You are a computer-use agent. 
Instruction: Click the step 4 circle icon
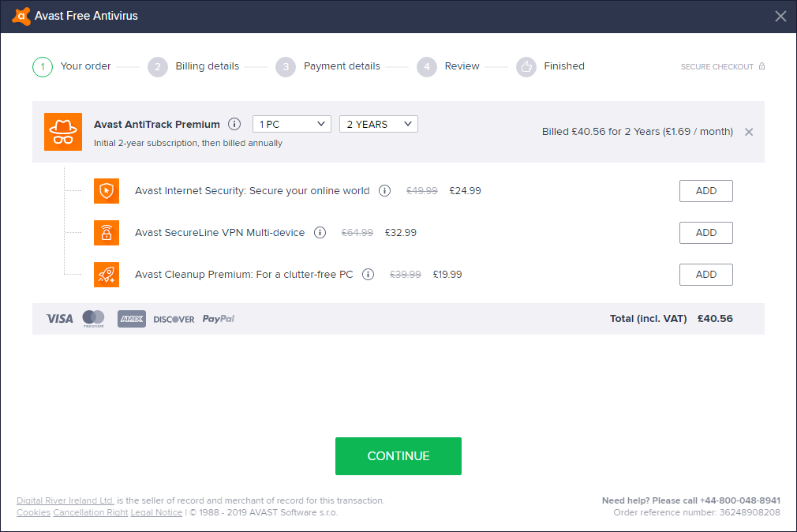tap(427, 66)
